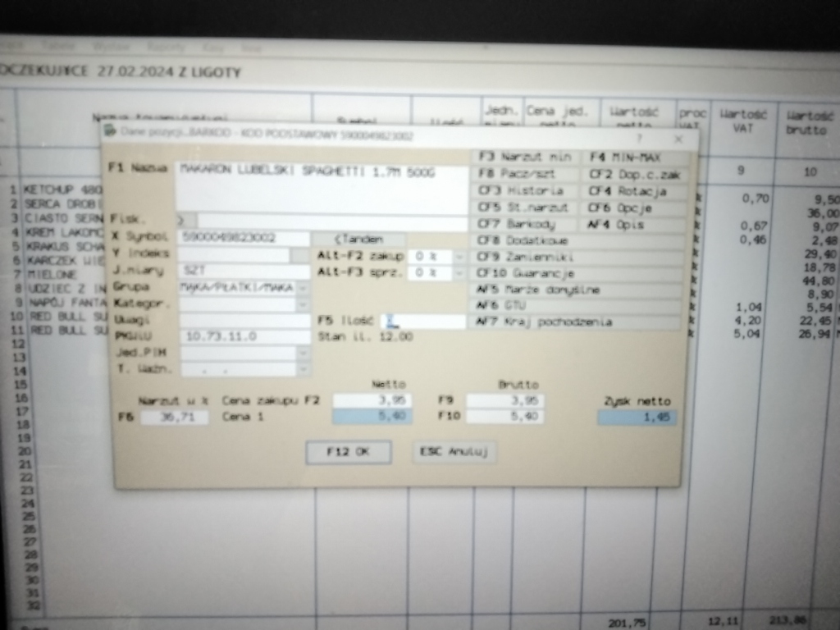Click the small button next to Indeks field
Image resolution: width=840 pixels, height=630 pixels.
pyautogui.click(x=300, y=255)
